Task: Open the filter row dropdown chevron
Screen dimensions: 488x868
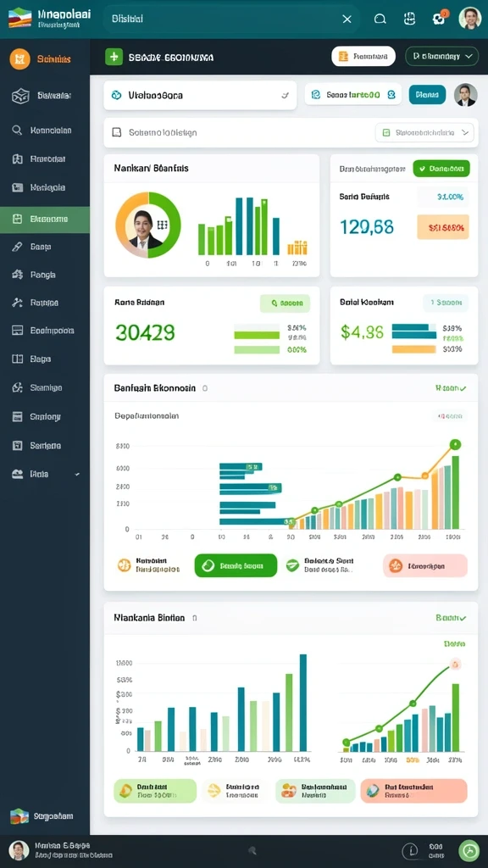Action: 465,133
